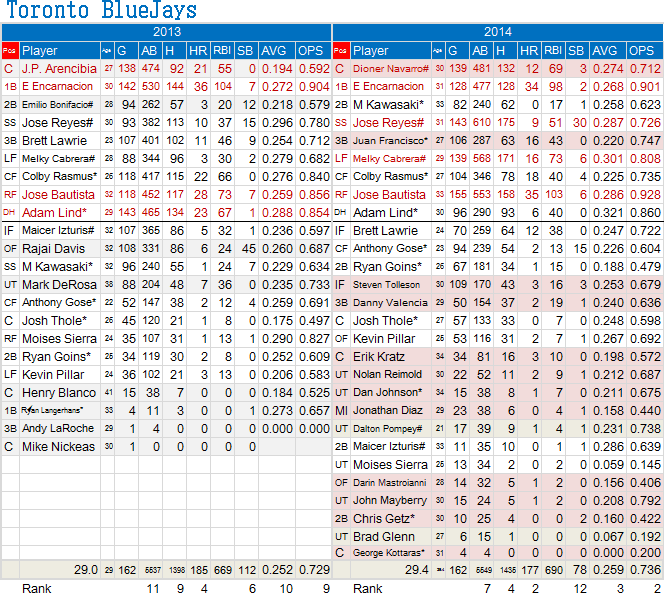Select player George Kottaras*
Screen dimensions: 664x593
point(388,553)
